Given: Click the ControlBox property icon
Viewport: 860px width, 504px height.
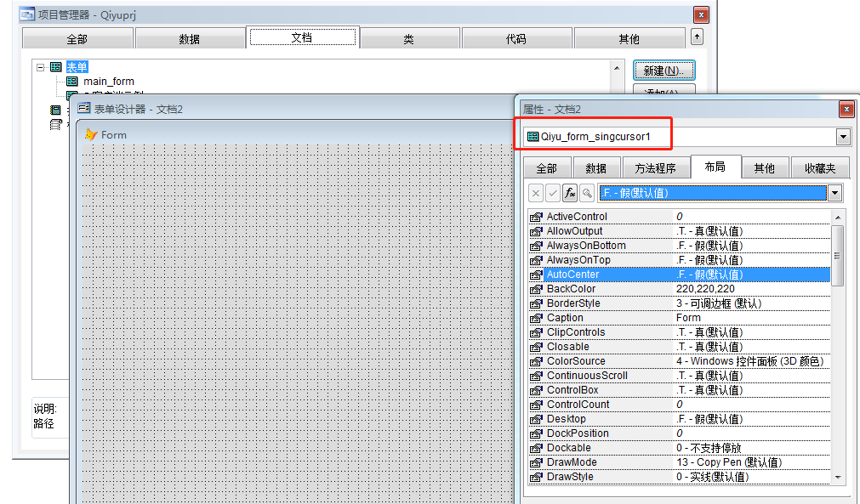Looking at the screenshot, I should pos(536,391).
